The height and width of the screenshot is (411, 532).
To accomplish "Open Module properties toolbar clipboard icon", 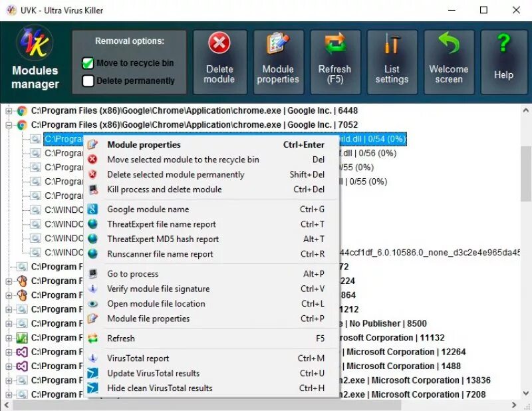I will [x=278, y=43].
